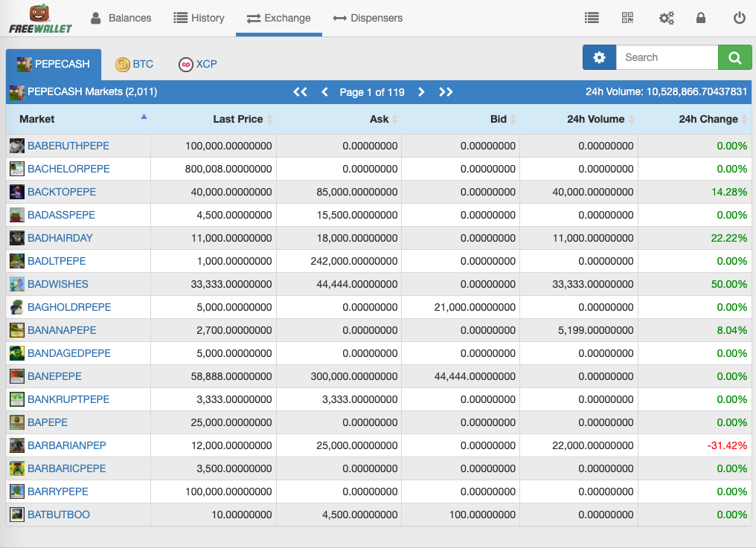Switch to the XCP markets tab

(x=198, y=64)
